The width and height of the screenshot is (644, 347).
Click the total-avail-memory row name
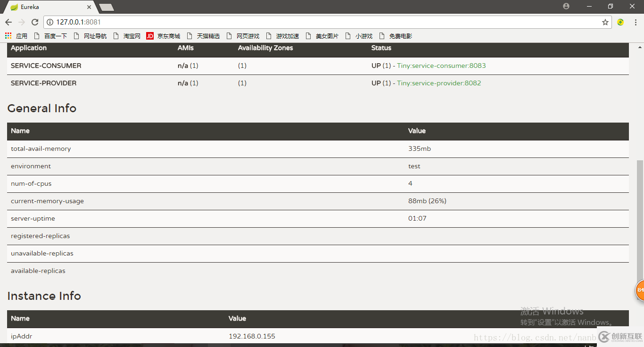point(41,149)
